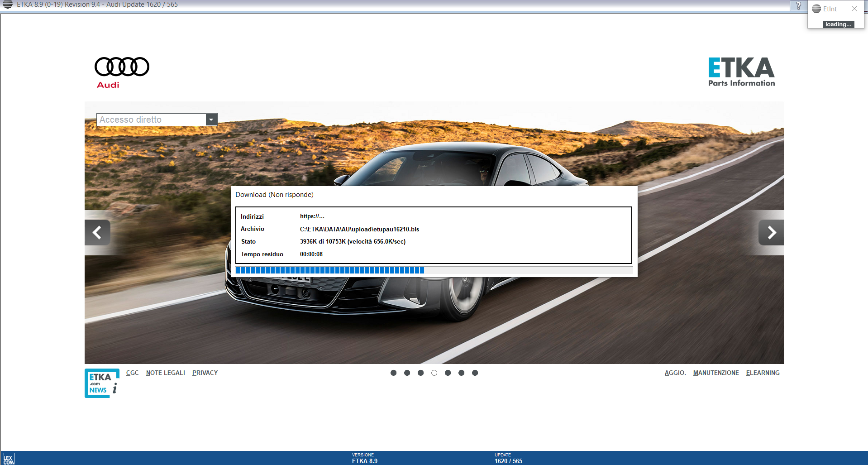Select the seventh carousel dot
868x465 pixels.
coord(475,373)
